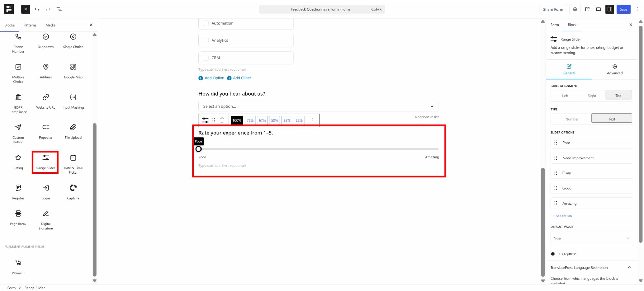This screenshot has height=291, width=644.
Task: Open the General settings tab
Action: pos(569,69)
